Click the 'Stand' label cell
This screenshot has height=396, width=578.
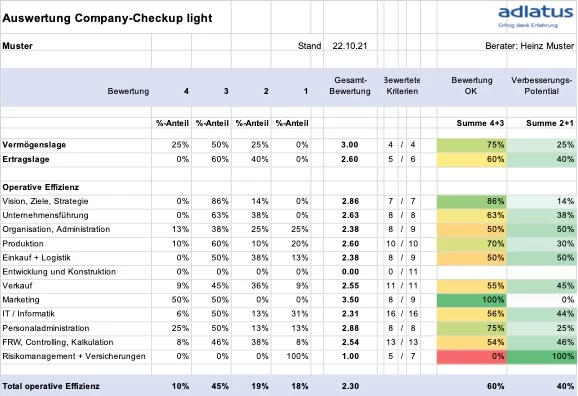[x=310, y=46]
